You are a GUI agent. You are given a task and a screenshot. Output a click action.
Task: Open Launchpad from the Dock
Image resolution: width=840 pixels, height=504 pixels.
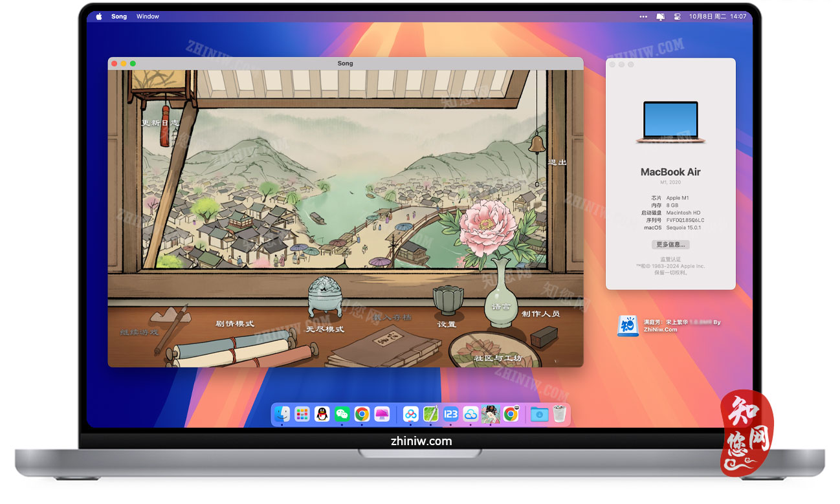pos(302,414)
